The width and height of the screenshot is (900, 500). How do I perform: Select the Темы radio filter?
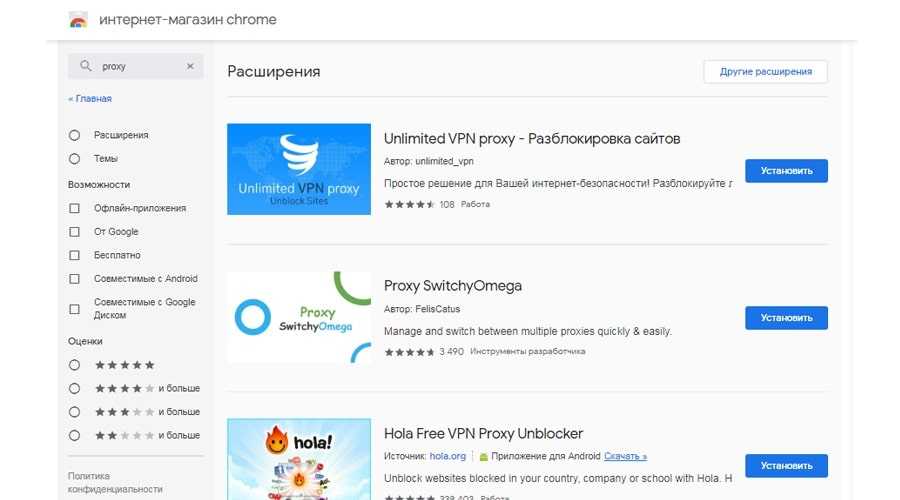click(74, 159)
